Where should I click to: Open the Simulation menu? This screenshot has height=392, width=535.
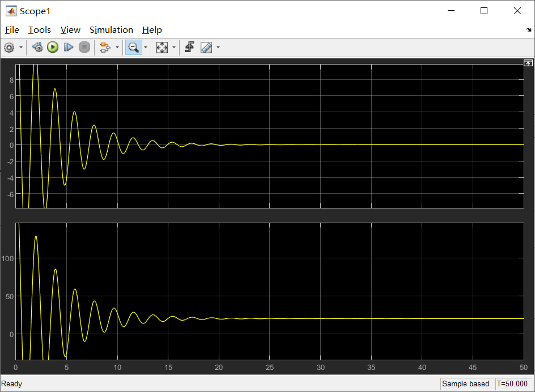(111, 29)
